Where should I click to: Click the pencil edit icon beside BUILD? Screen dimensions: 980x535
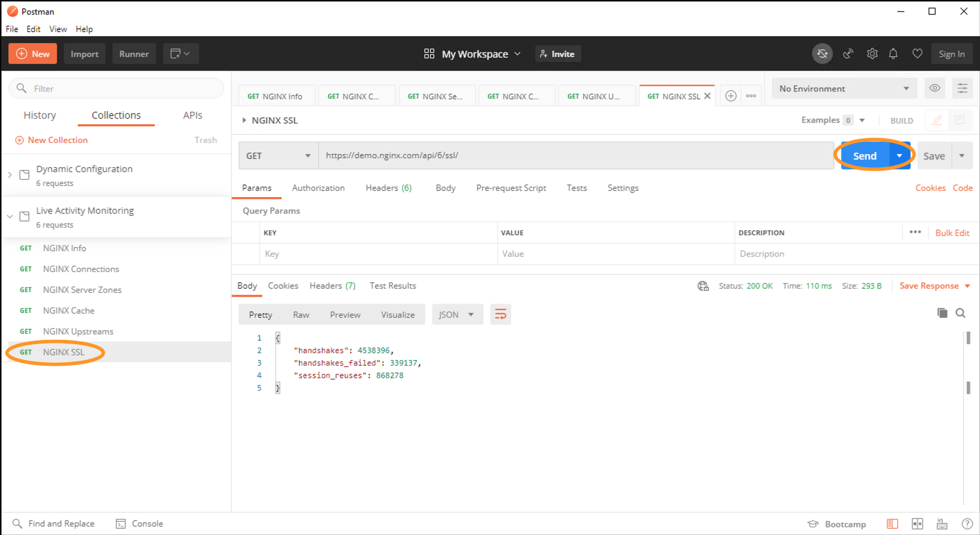937,120
